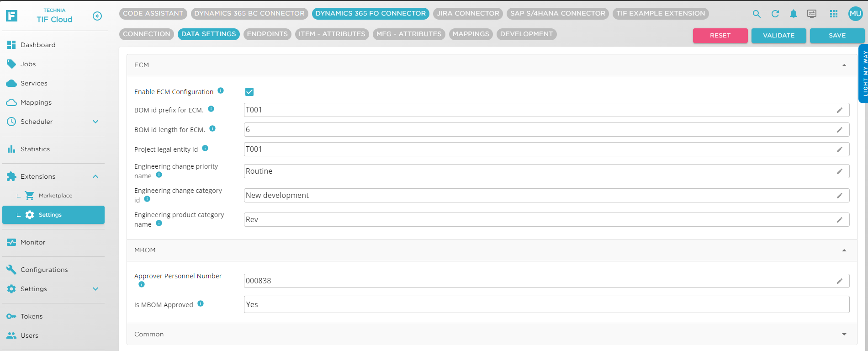Uncheck Enable ECM Configuration checkbox
868x351 pixels.
click(249, 92)
